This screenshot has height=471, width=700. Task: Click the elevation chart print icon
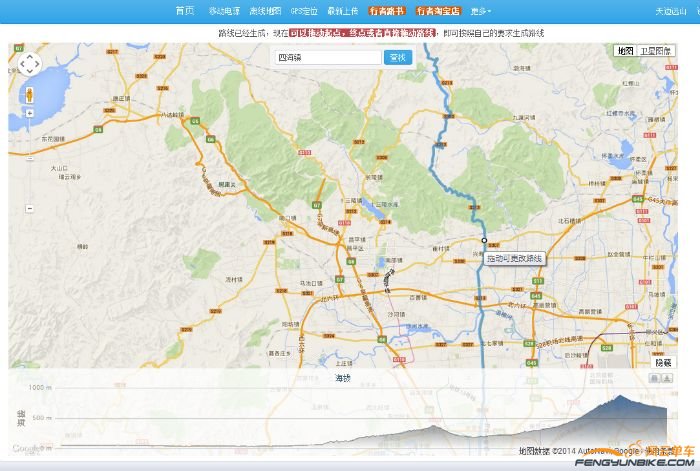tap(655, 379)
